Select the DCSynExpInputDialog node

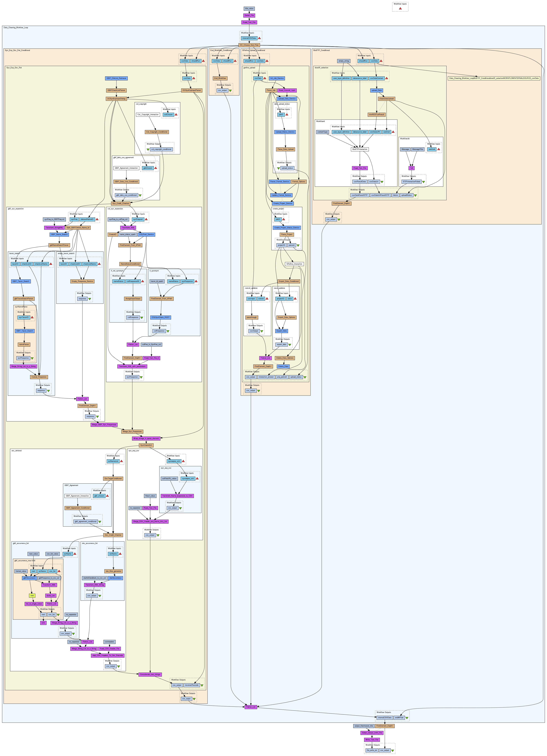pyautogui.click(x=116, y=99)
